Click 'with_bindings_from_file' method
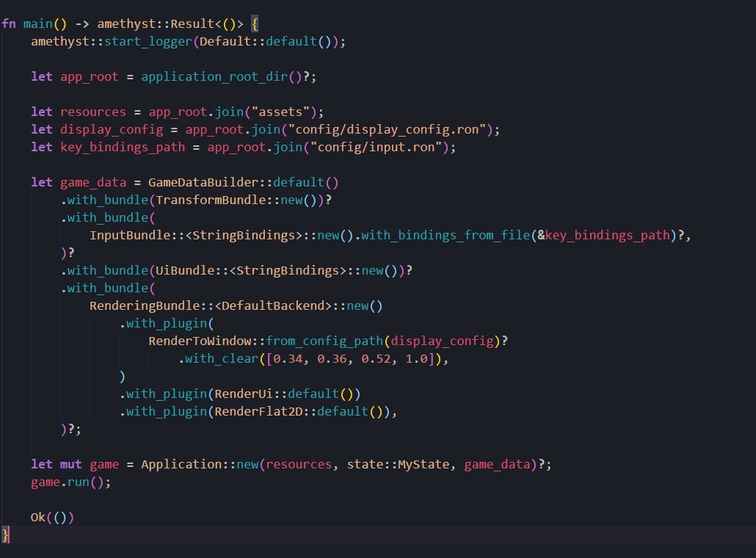 tap(446, 236)
